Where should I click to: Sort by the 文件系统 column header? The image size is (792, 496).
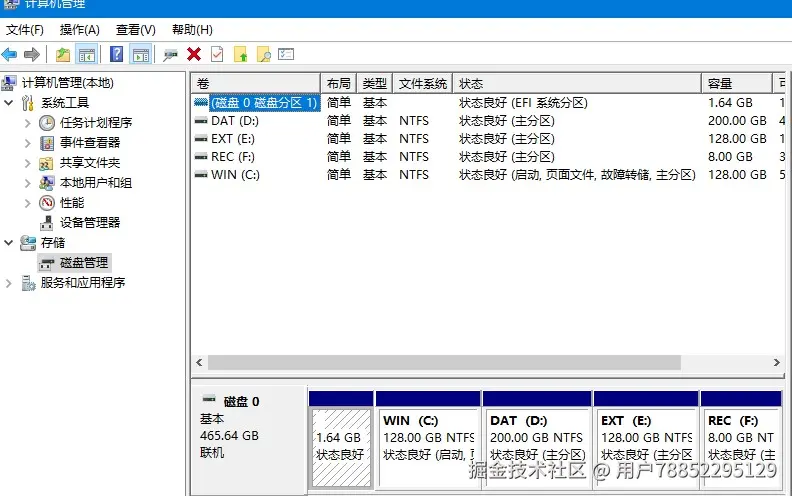tap(422, 84)
